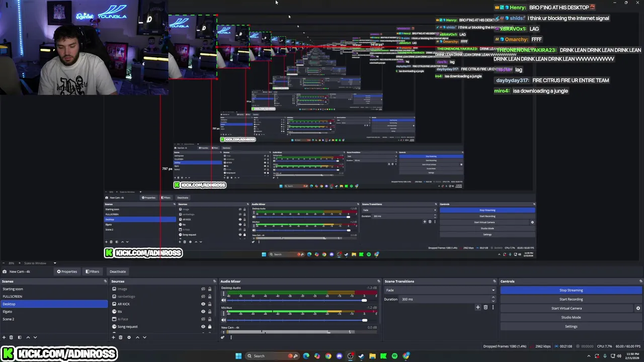The width and height of the screenshot is (644, 362).
Task: Open transition properties three-dot menu
Action: [493, 307]
